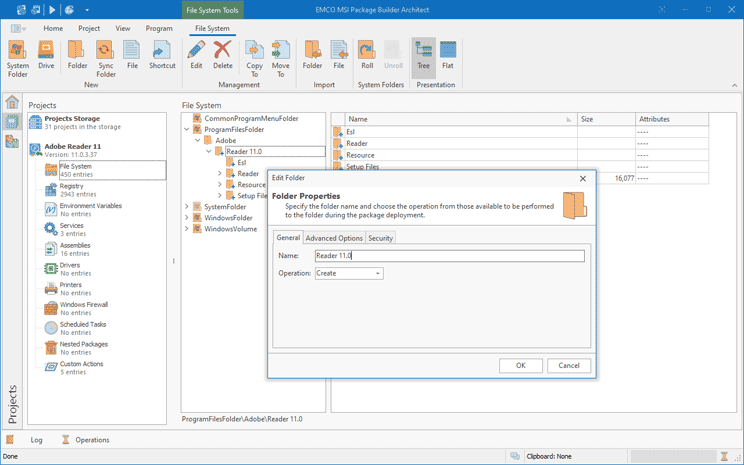Image resolution: width=744 pixels, height=465 pixels.
Task: Click the Attributes column header
Action: (x=671, y=119)
